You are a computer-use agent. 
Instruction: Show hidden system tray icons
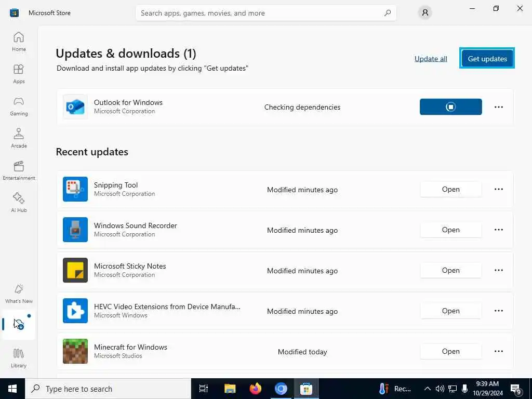click(x=428, y=389)
